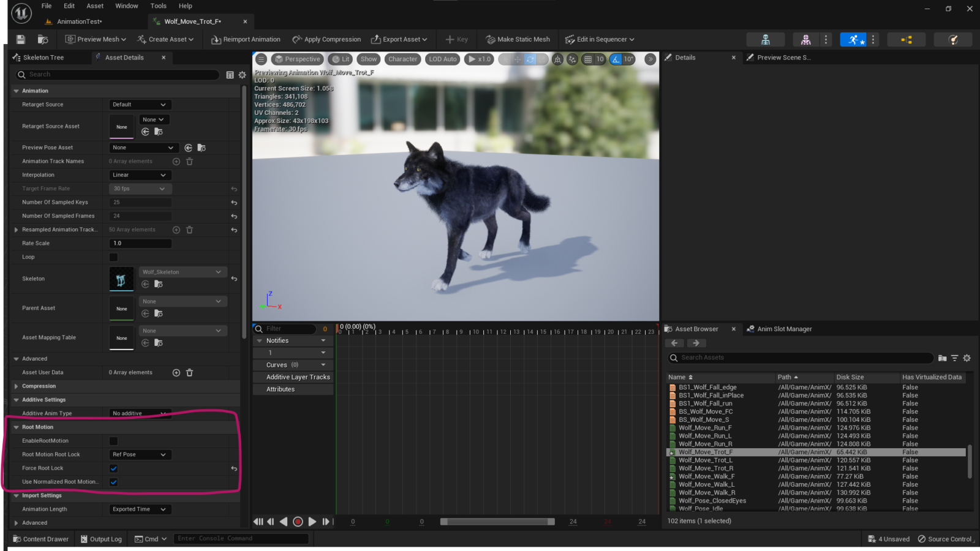Screen dimensions: 980x551
Task: Click the Reimport Animation toolbar icon
Action: coord(216,39)
